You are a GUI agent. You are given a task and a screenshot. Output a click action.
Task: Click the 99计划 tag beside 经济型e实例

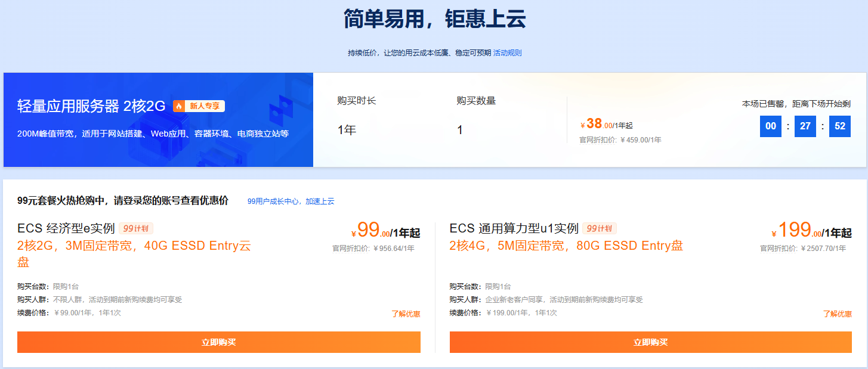(x=136, y=228)
